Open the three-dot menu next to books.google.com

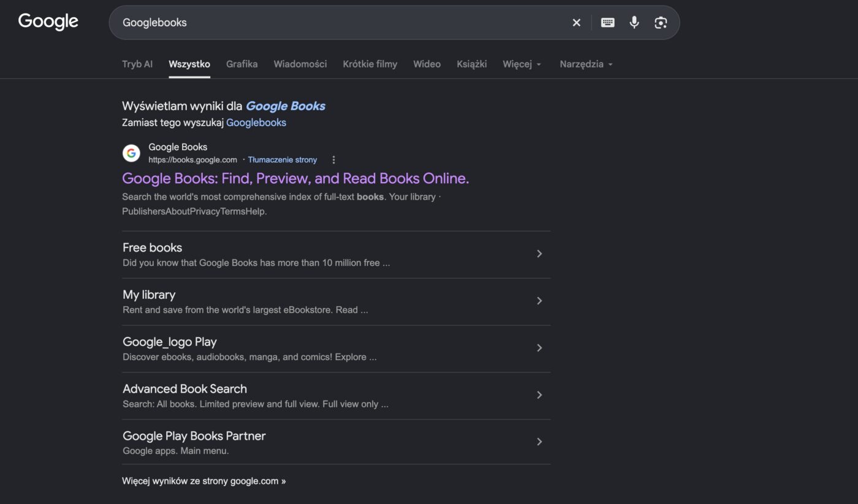(x=333, y=160)
